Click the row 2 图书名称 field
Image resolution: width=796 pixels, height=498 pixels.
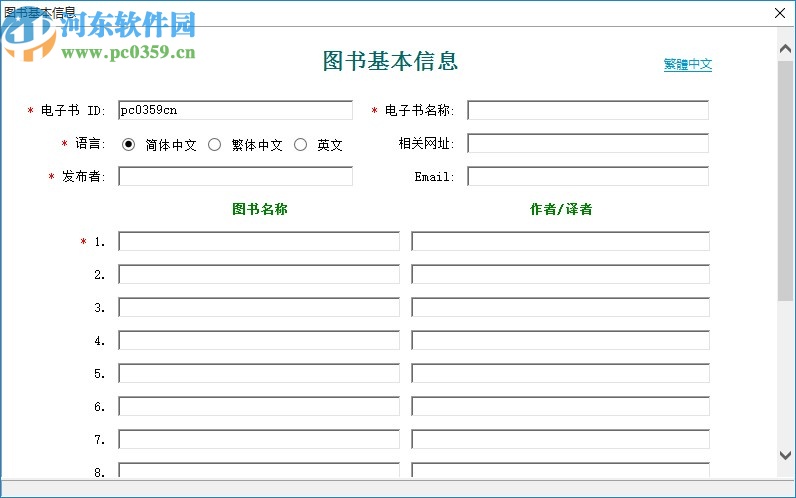[x=259, y=274]
